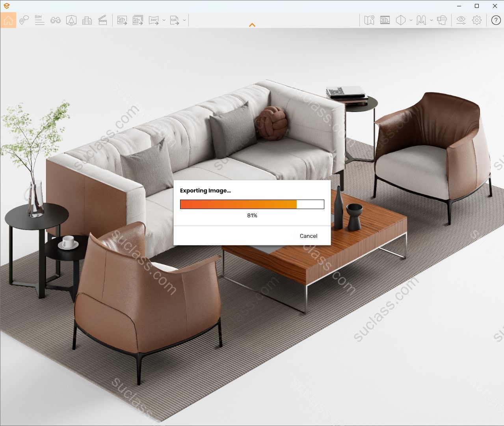Open the help question mark icon
Image resolution: width=504 pixels, height=426 pixels.
496,20
